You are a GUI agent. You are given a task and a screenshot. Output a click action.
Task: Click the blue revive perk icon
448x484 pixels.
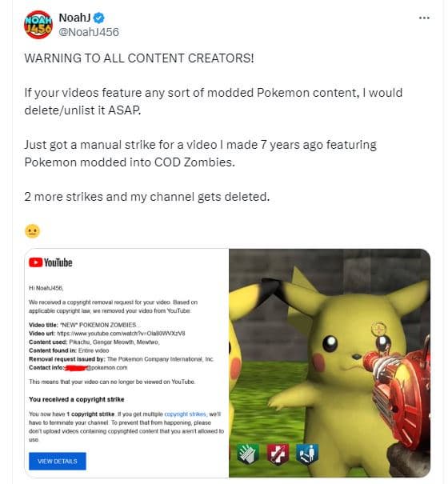[x=306, y=454]
